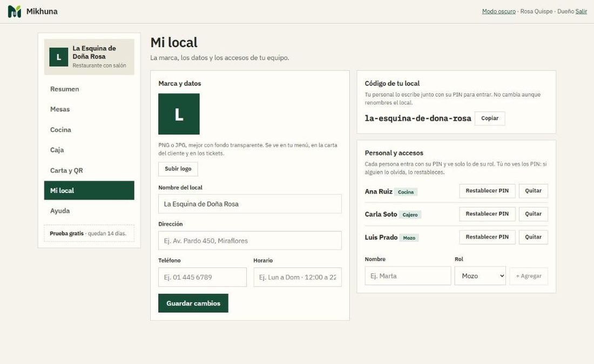The width and height of the screenshot is (594, 364).
Task: Click the Código de tu local heading
Action: [392, 83]
